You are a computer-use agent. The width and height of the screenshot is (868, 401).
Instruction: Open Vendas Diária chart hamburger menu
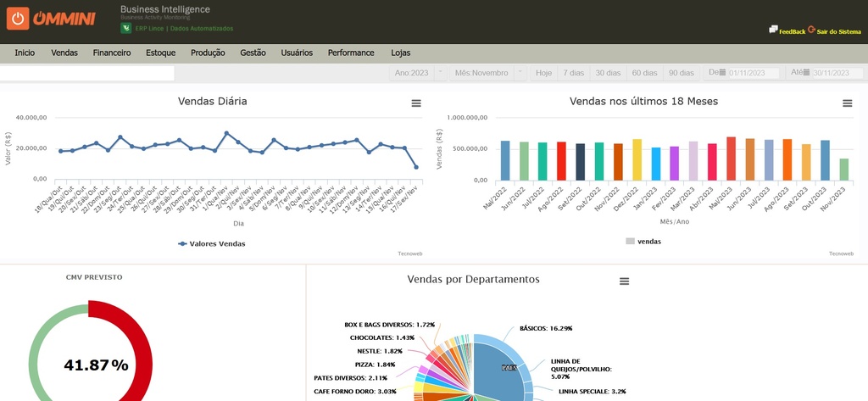click(416, 103)
